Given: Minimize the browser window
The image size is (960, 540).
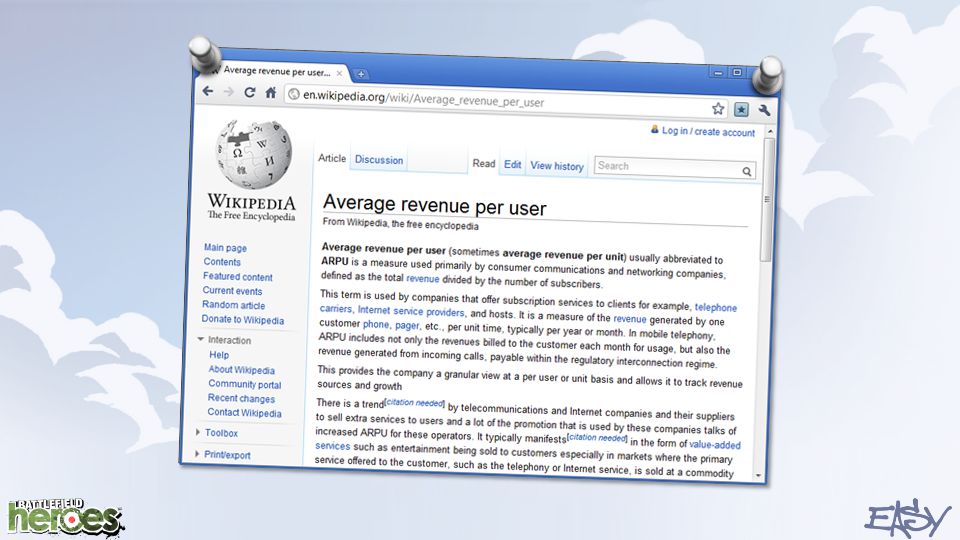Looking at the screenshot, I should point(719,72).
